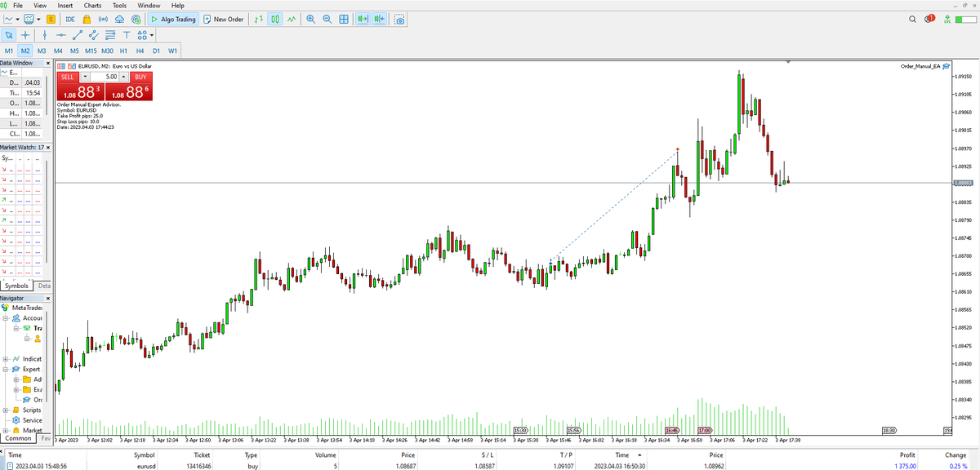
Task: Increase order volume with the stepper arrow
Action: [123, 76]
